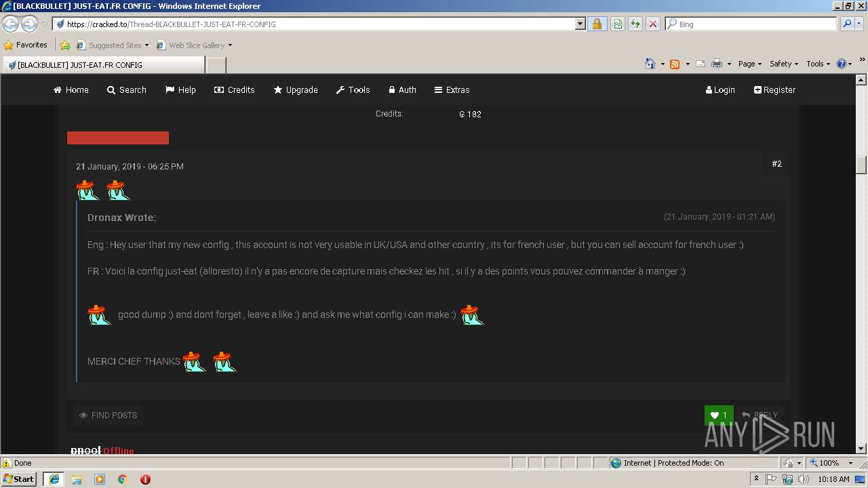Screen dimensions: 868x488
Task: Open the Extras nav menu
Action: point(452,89)
